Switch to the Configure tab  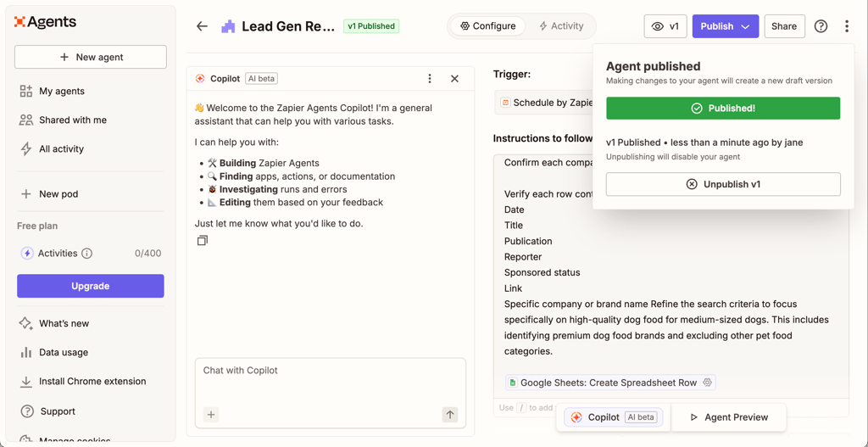click(487, 26)
